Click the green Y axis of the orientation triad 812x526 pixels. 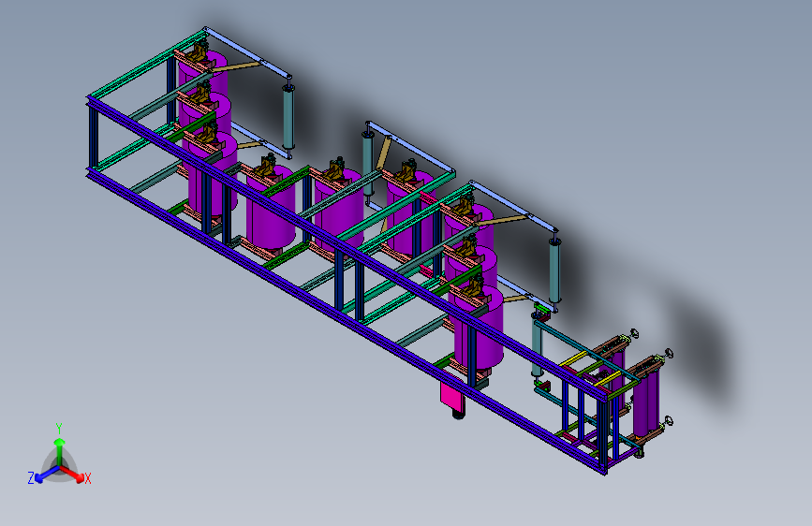(60, 451)
